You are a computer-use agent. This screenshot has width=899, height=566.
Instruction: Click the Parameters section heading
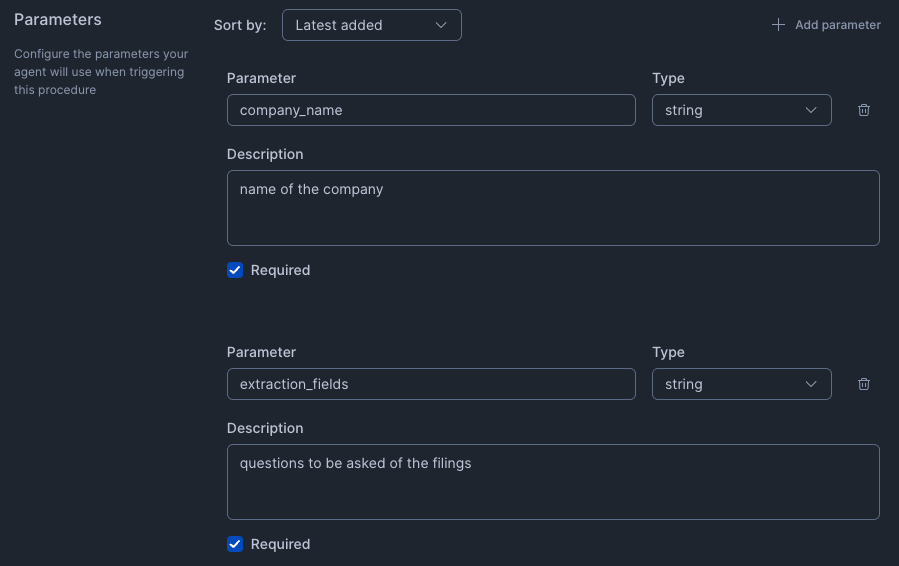pos(58,19)
